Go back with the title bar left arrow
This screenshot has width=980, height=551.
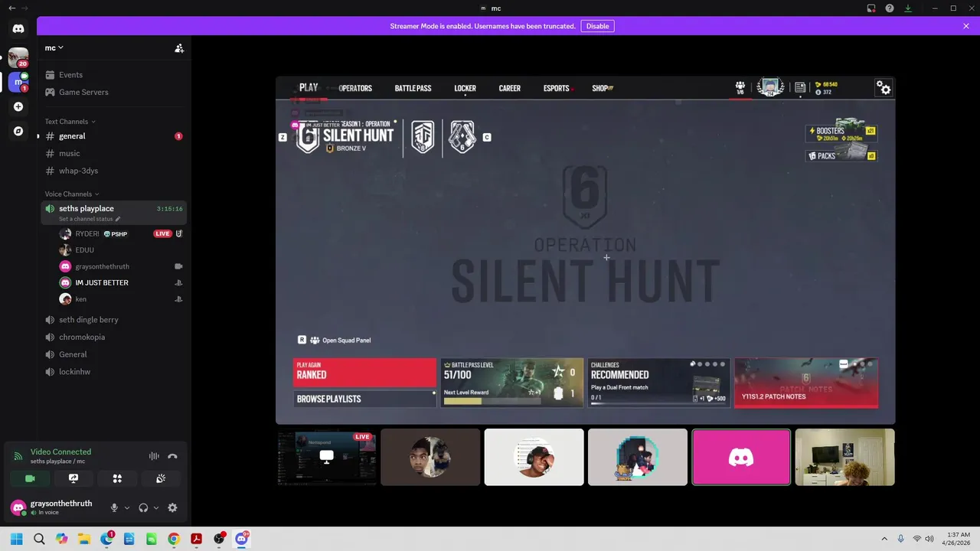point(11,8)
